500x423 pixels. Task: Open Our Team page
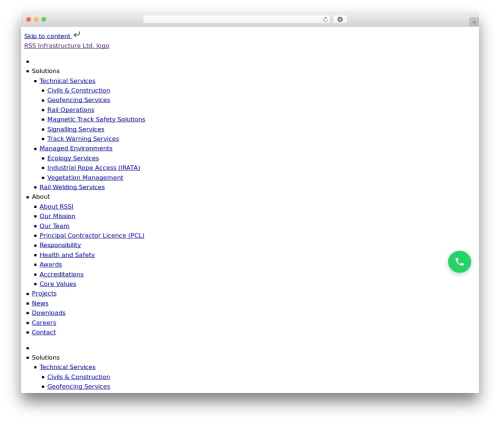point(54,226)
